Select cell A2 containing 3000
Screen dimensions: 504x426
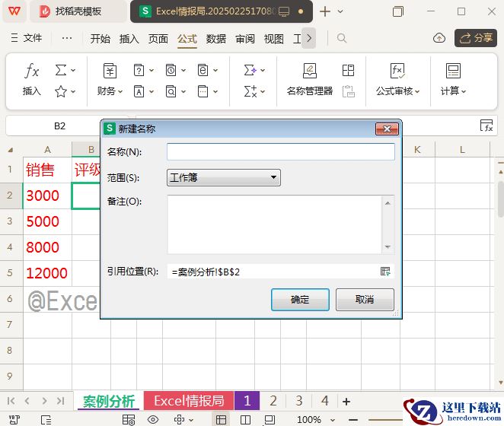click(47, 196)
